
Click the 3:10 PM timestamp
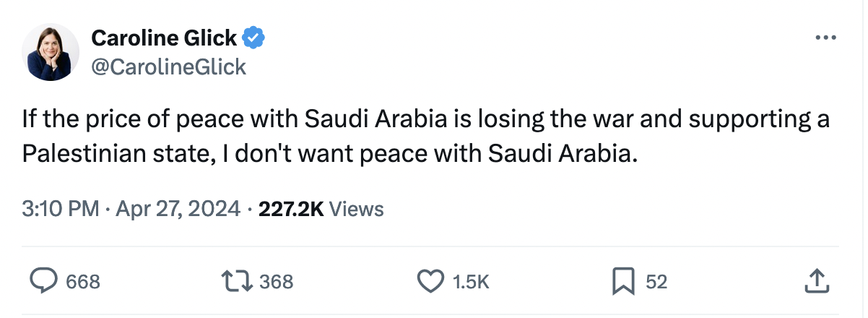(x=60, y=210)
